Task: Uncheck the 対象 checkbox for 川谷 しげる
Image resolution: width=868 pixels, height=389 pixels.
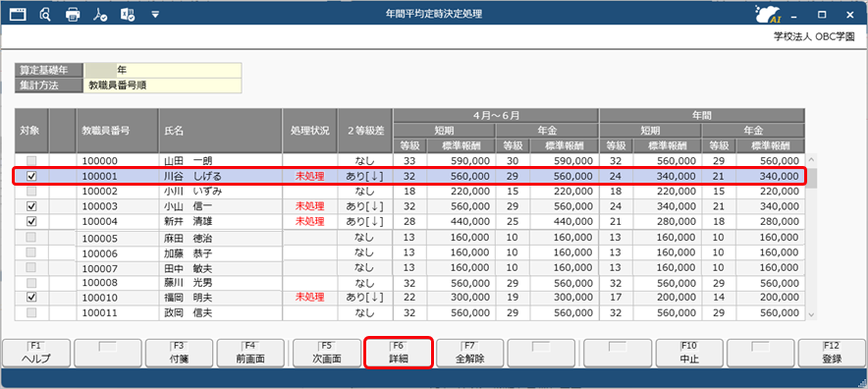Action: [x=31, y=176]
